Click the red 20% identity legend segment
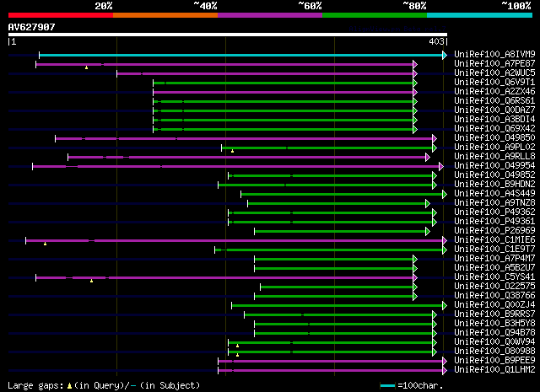This screenshot has height=392, width=540. pos(61,15)
